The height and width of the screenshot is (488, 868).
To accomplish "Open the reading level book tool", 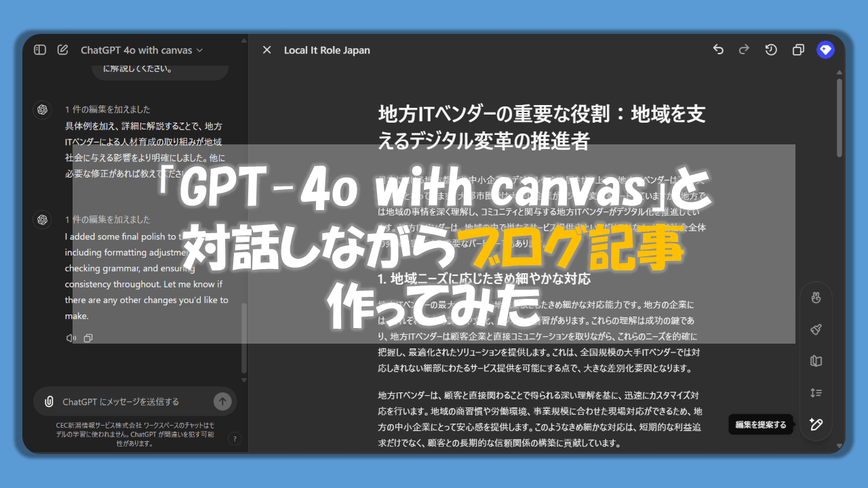I will point(816,361).
